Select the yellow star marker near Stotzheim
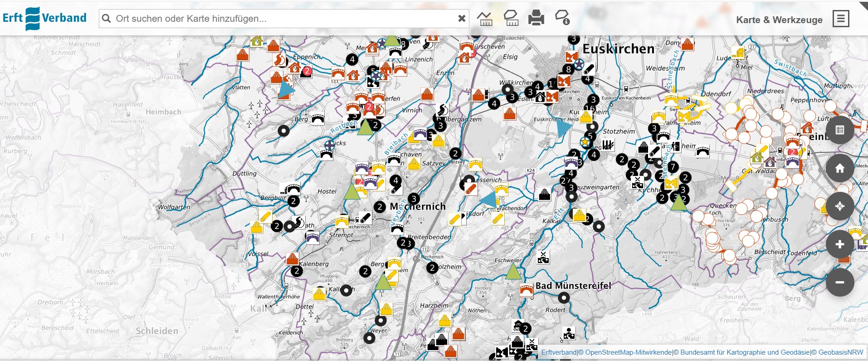The width and height of the screenshot is (868, 361). coord(585,142)
